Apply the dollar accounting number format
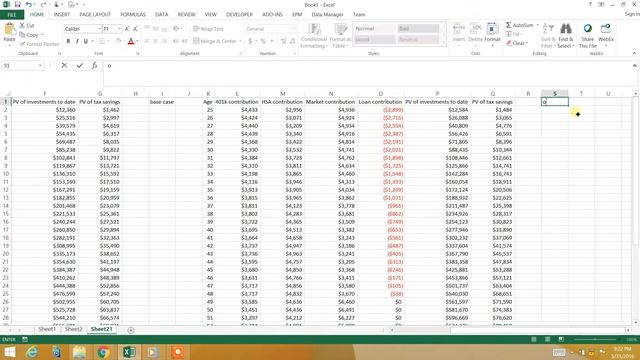Screen dimensions: 640x360 point(250,41)
